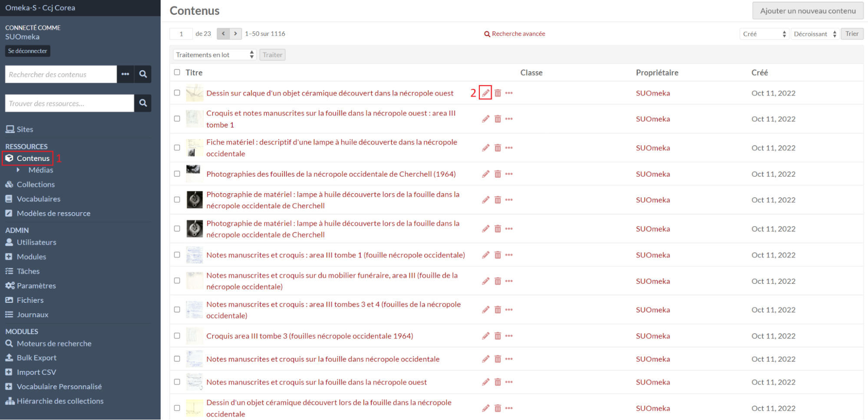Open Import CSV module in sidebar
This screenshot has width=868, height=420.
[36, 372]
